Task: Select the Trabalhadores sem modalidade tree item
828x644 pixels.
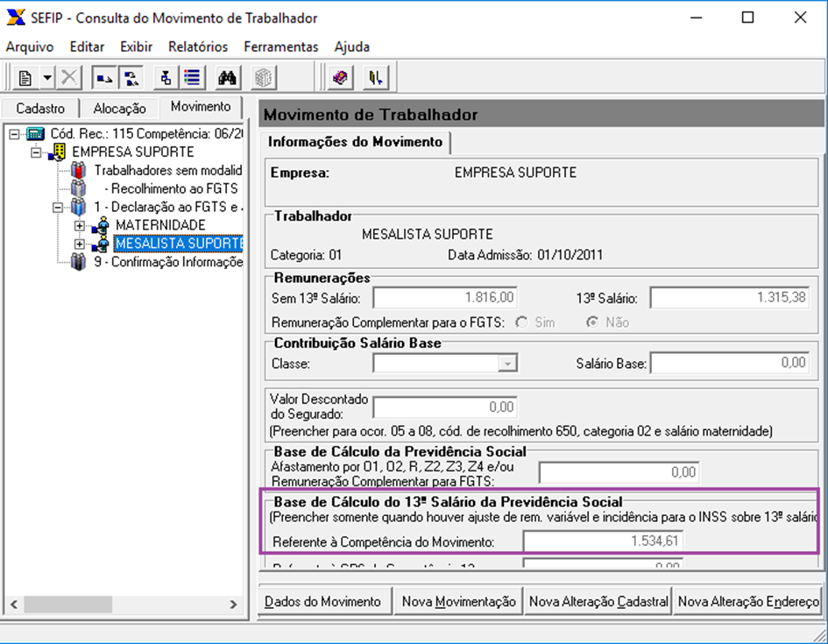Action: coord(168,170)
